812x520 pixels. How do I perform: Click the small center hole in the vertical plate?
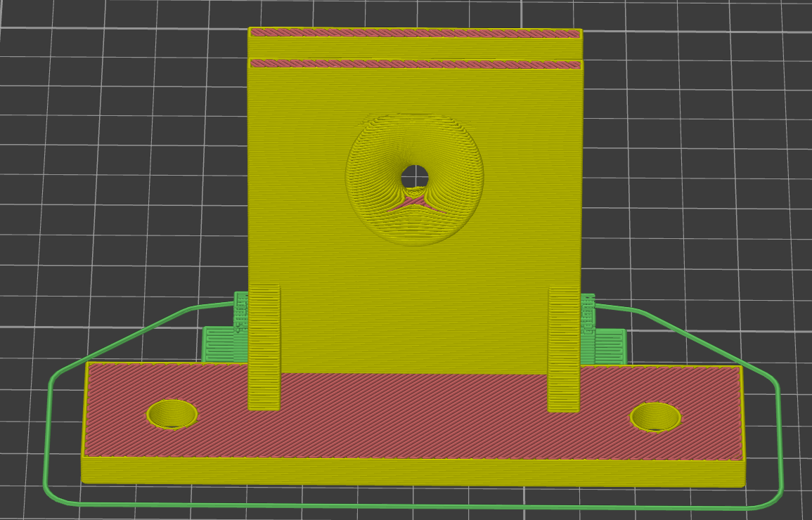(415, 176)
